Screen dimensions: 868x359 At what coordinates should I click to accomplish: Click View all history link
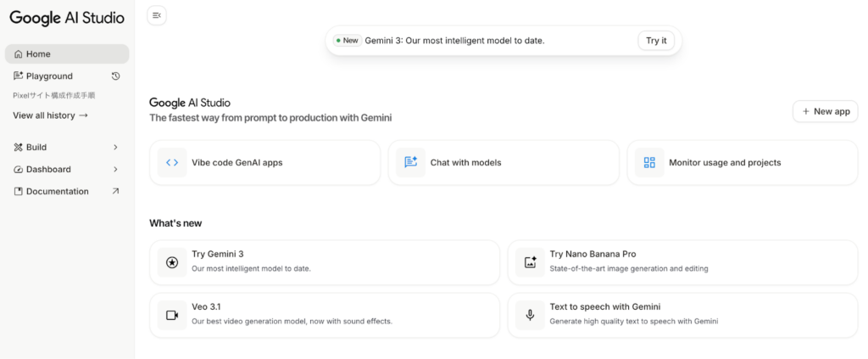pyautogui.click(x=50, y=115)
